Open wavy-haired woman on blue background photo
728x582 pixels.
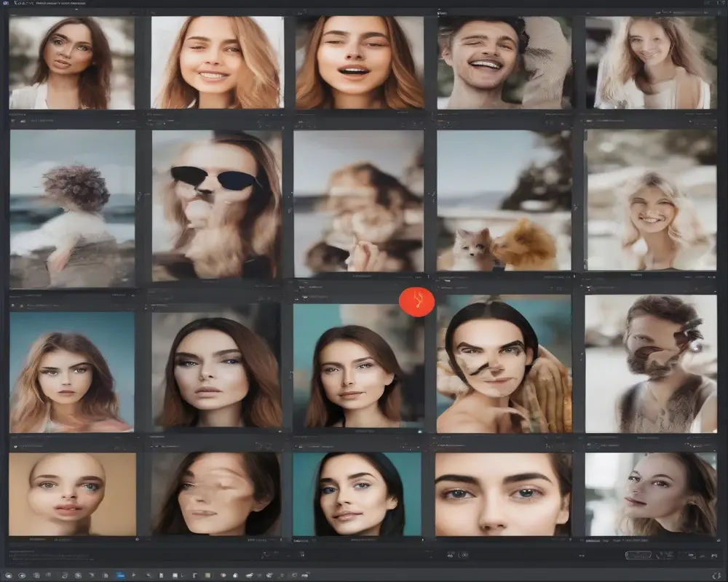[72, 372]
